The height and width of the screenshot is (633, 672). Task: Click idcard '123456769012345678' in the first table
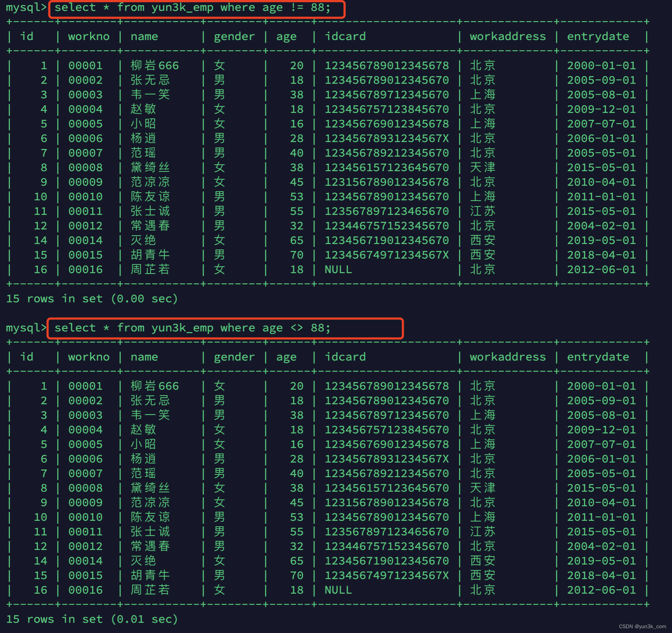point(387,124)
